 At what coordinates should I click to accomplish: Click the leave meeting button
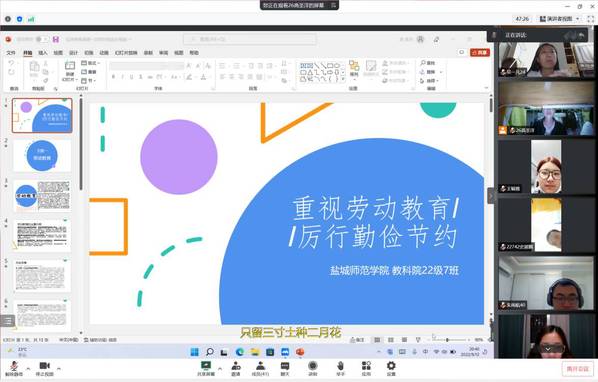578,369
